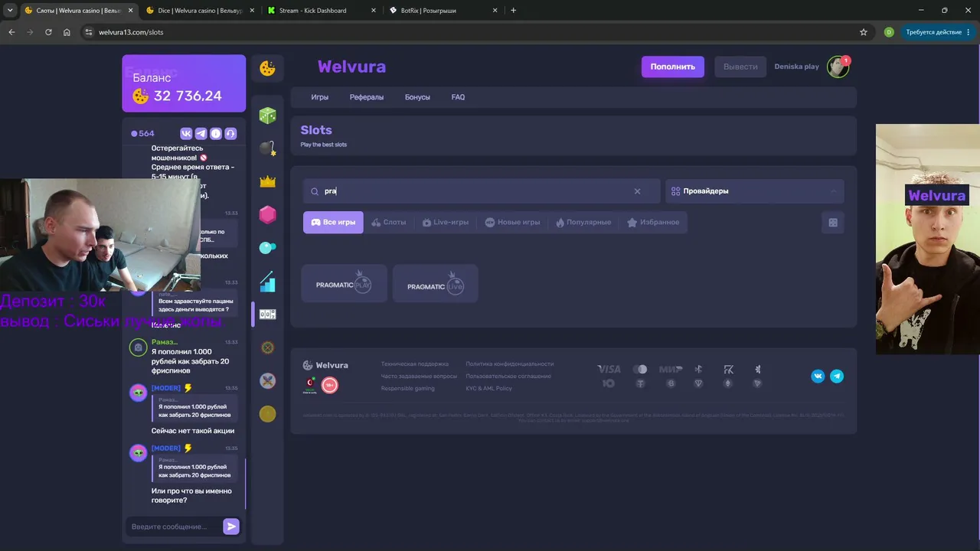
Task: Click the Пополнить deposit button
Action: click(673, 67)
